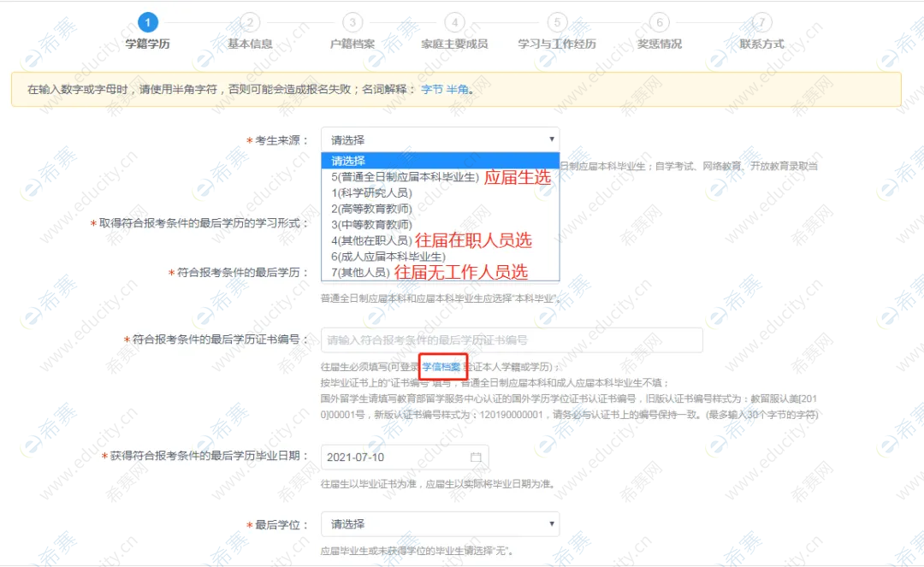
Task: Jump to step 3 户籍档案 circle
Action: [352, 22]
